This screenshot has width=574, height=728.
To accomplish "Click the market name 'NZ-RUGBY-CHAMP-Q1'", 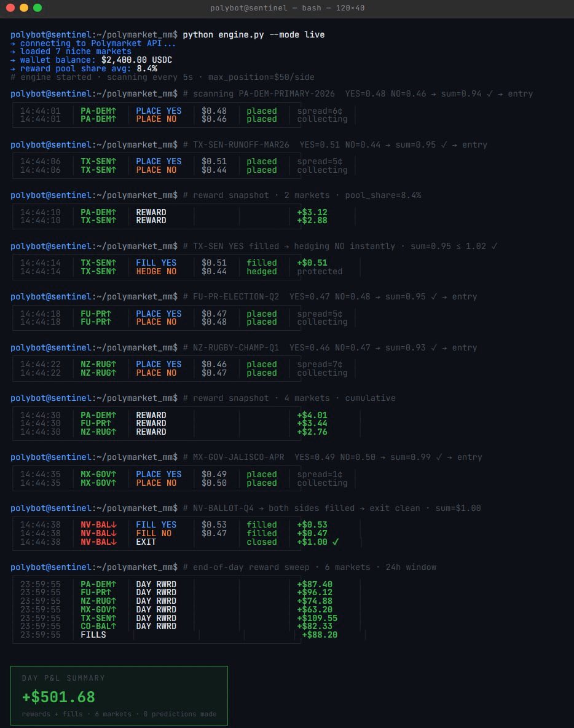I will tap(236, 348).
